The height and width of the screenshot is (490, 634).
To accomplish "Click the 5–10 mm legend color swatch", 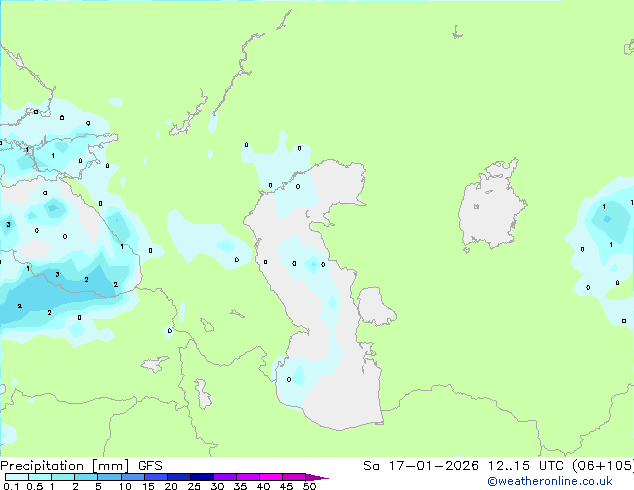I will (x=110, y=477).
